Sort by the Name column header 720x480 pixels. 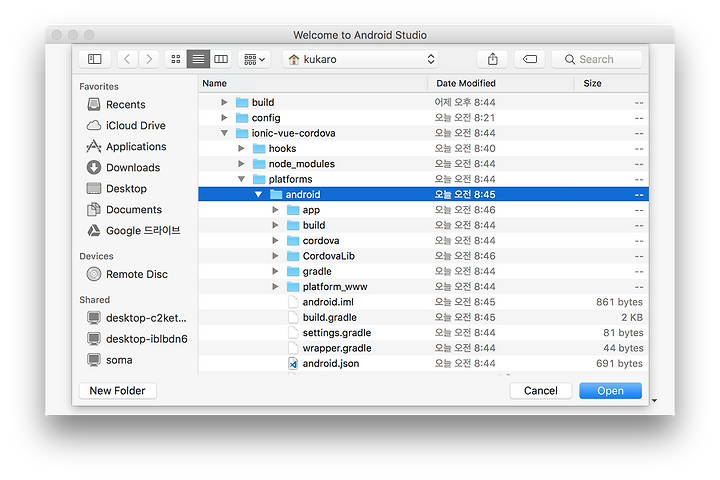(312, 84)
